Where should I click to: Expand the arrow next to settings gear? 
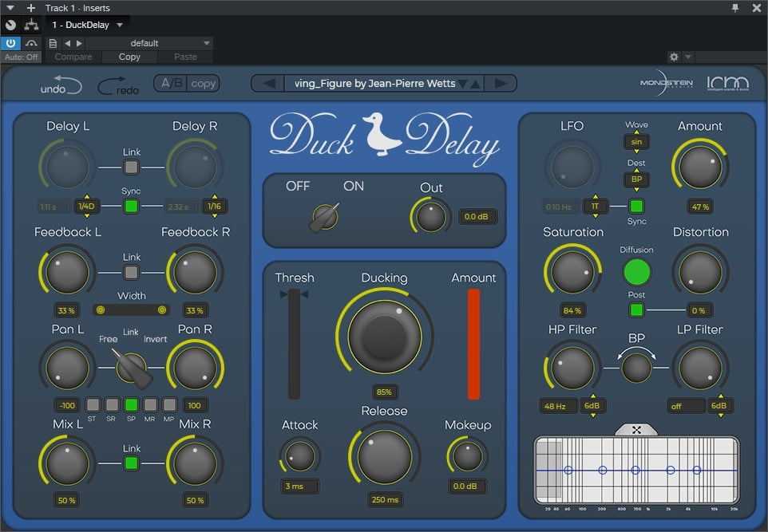pyautogui.click(x=687, y=57)
